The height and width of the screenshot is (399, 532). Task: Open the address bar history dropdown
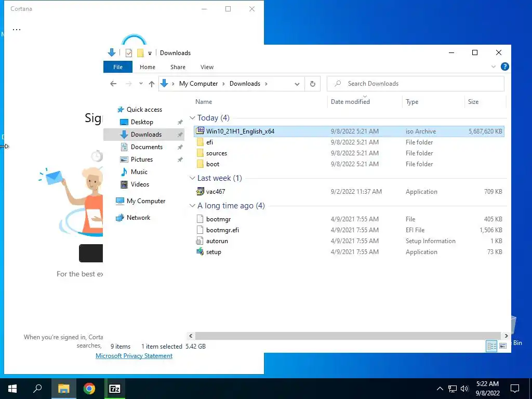point(297,84)
